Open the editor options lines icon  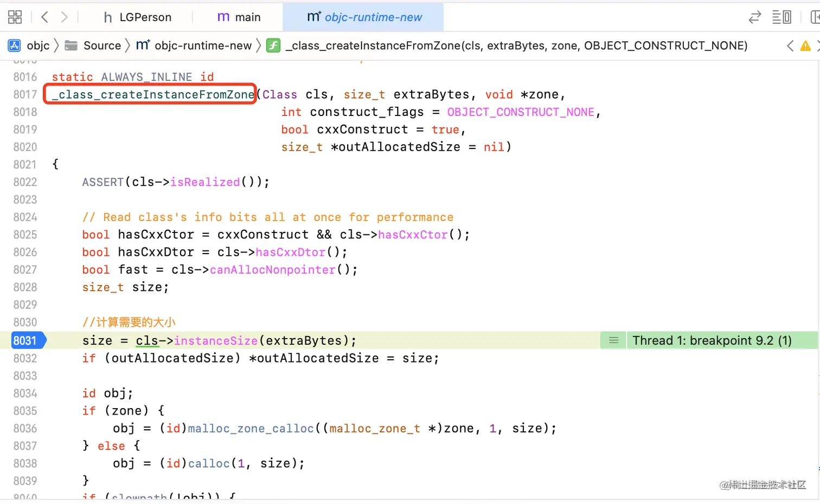tap(781, 17)
